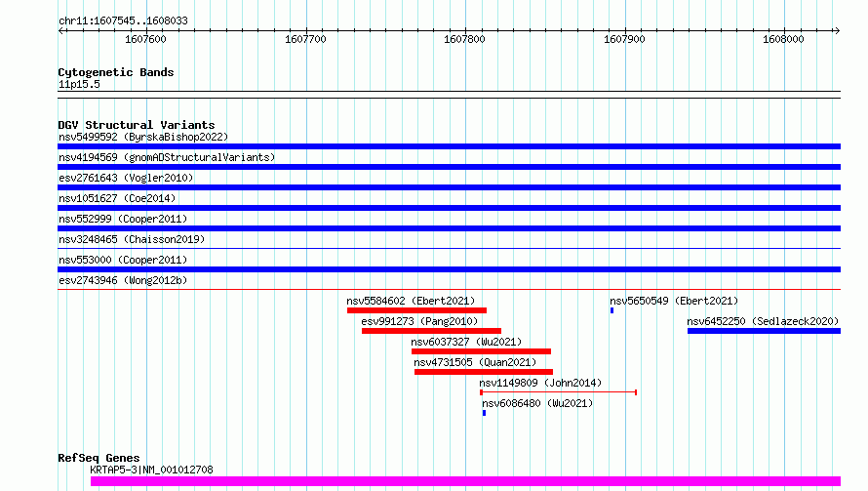Open the nsv4731505 (Quan2021) label

pyautogui.click(x=475, y=362)
